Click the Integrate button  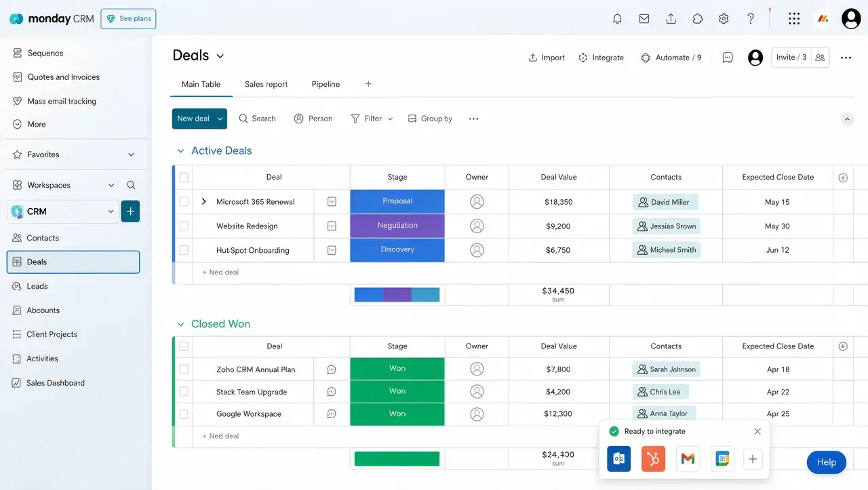[601, 58]
